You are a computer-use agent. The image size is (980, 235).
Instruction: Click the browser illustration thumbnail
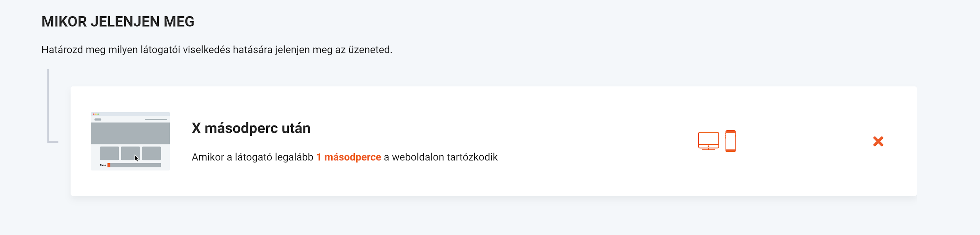point(130,141)
